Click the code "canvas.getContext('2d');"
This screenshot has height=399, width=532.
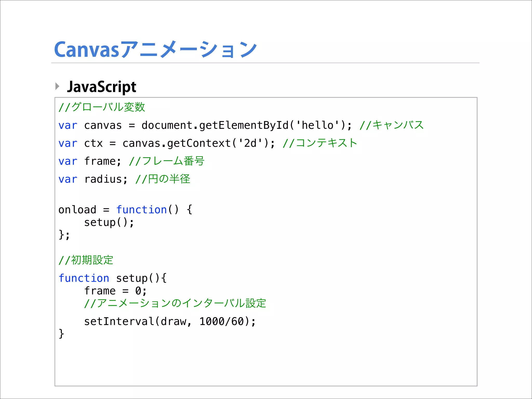198,143
